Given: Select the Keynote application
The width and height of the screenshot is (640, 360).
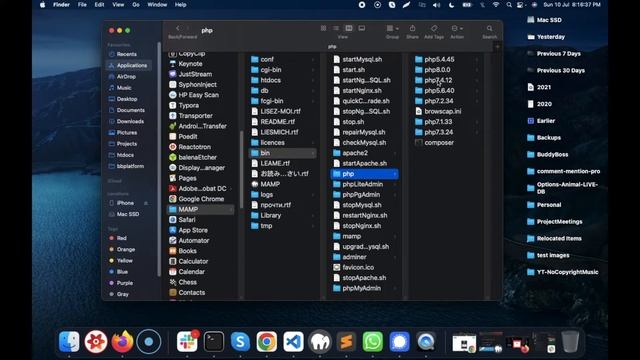Looking at the screenshot, I should pos(190,64).
